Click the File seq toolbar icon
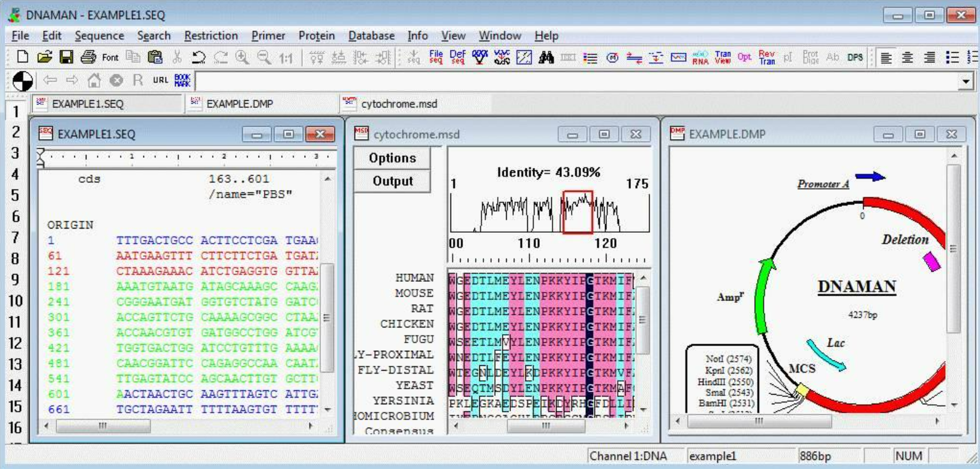This screenshot has height=469, width=980. [436, 57]
